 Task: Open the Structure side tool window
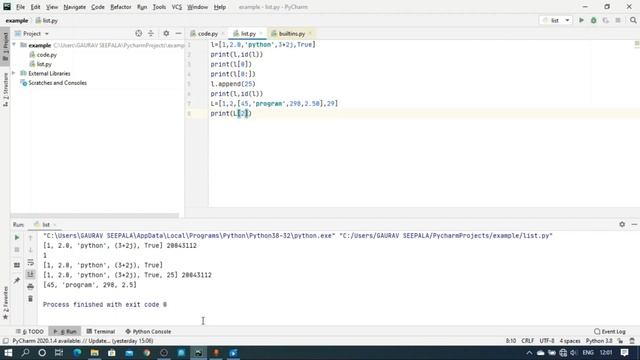coord(5,90)
